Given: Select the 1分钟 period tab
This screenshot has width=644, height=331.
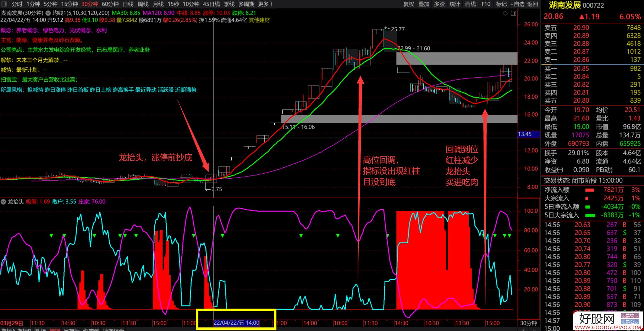Looking at the screenshot, I should (x=33, y=4).
